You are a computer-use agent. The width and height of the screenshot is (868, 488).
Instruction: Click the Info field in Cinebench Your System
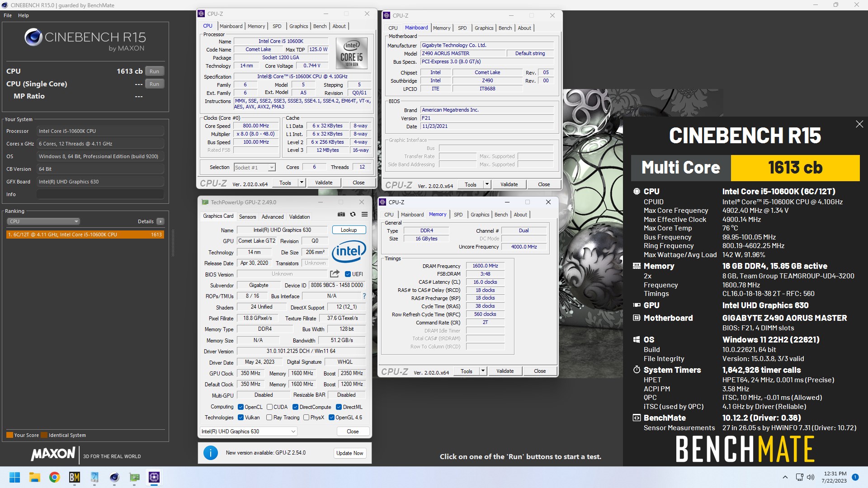coord(100,194)
